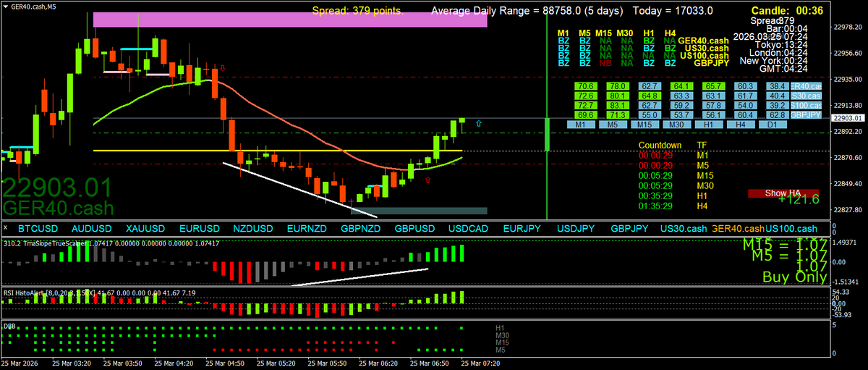
Task: Click the red NB cell in the grid
Action: coord(605,64)
